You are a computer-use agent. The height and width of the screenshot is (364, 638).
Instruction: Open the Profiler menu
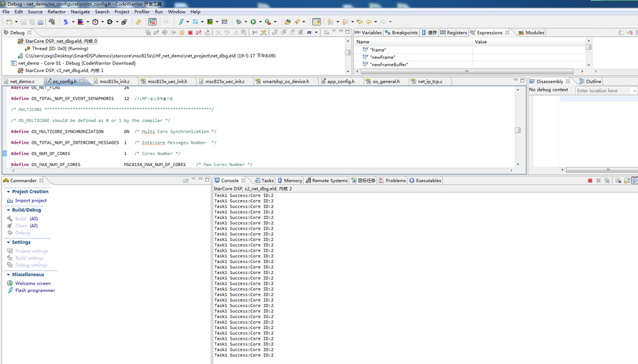coord(142,11)
